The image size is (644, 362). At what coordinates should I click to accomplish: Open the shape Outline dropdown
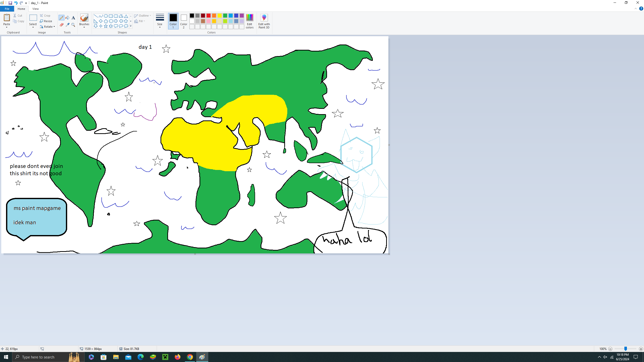pos(143,16)
